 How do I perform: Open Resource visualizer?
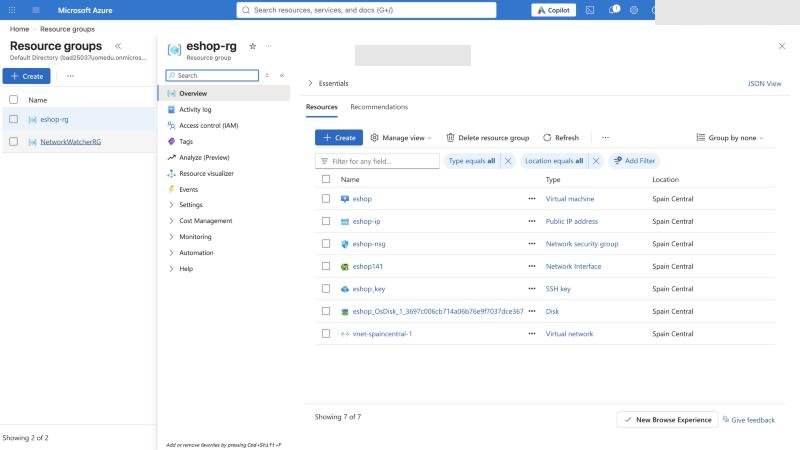click(206, 173)
